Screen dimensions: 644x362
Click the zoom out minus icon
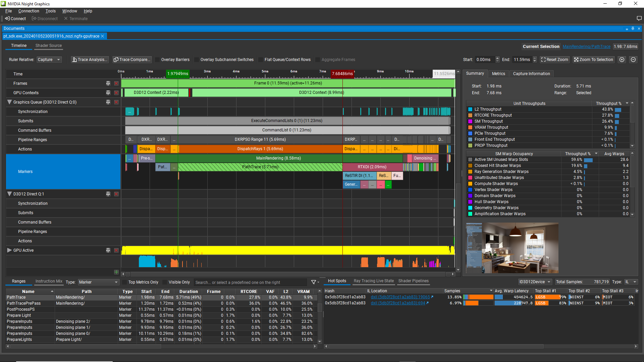(x=633, y=60)
